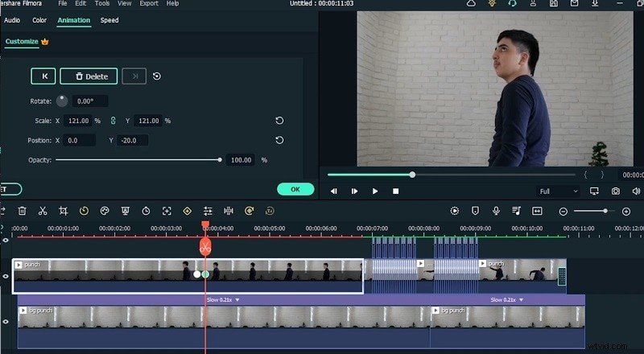
Task: Toggle visibility eye of bg punch track
Action: [x=6, y=322]
